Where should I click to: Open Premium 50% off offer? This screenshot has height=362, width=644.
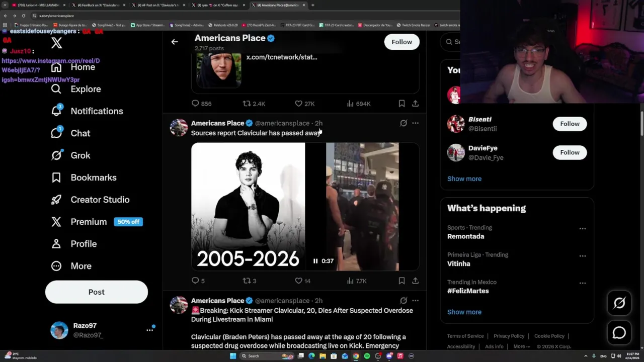pyautogui.click(x=97, y=222)
